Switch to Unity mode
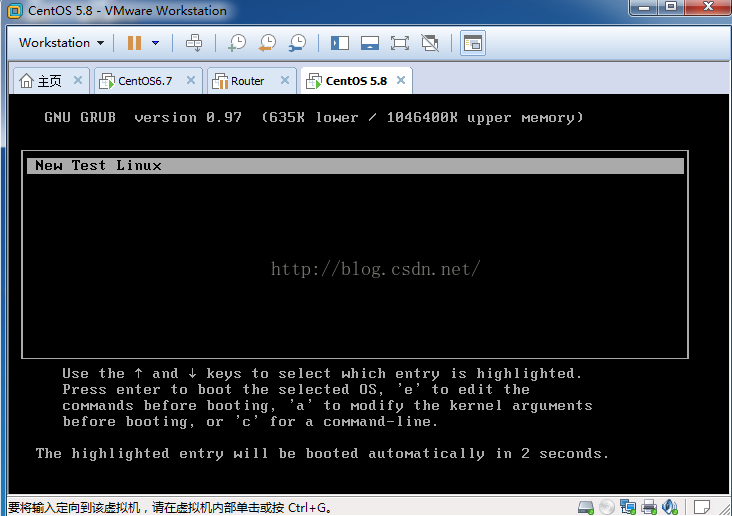732x516 pixels. click(430, 43)
